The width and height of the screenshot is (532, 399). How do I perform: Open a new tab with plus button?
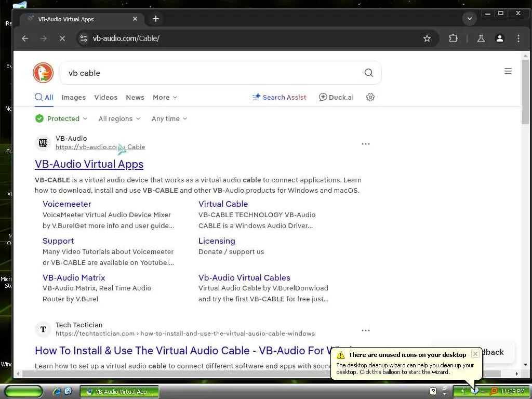click(x=156, y=19)
